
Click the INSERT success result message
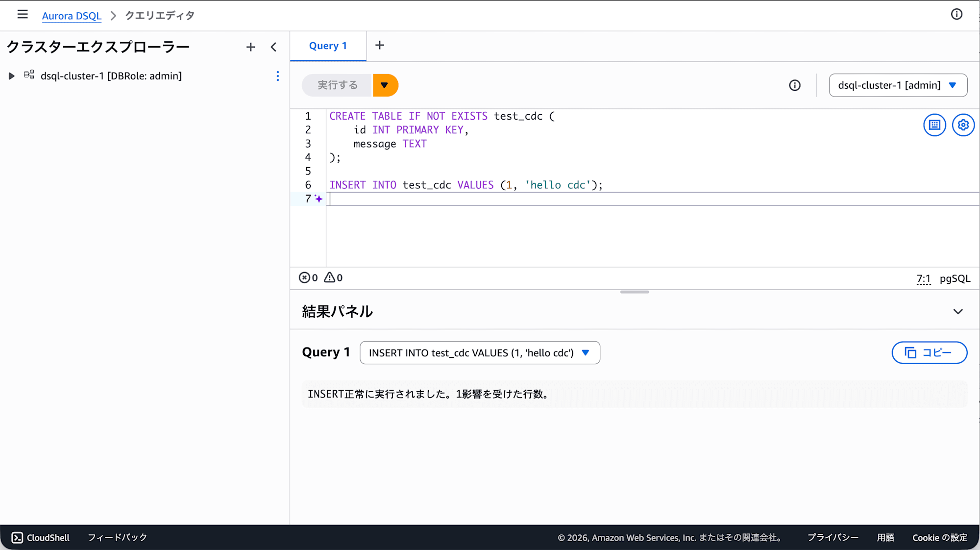[428, 394]
